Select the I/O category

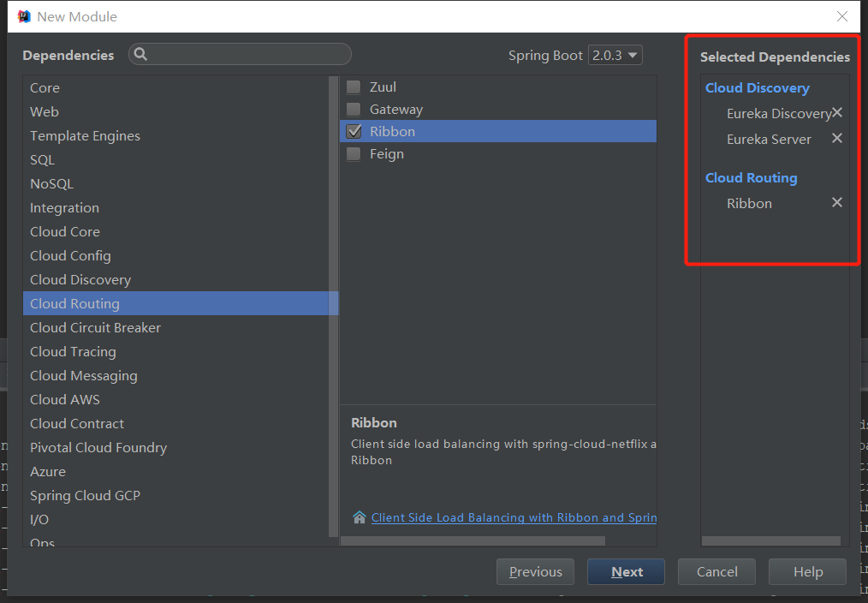(x=176, y=519)
